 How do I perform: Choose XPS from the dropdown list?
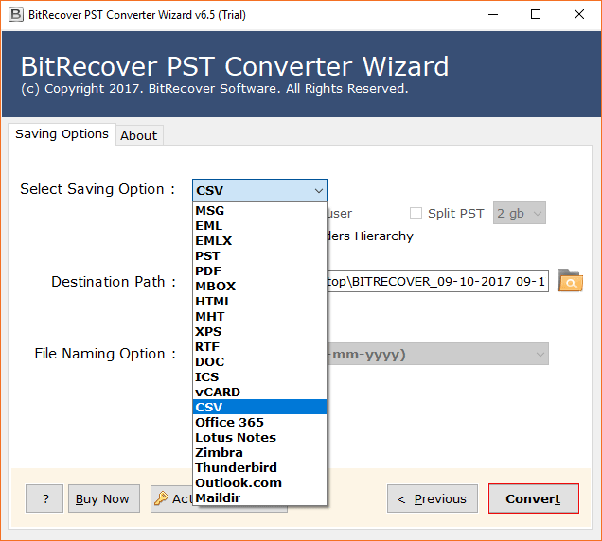(x=260, y=331)
